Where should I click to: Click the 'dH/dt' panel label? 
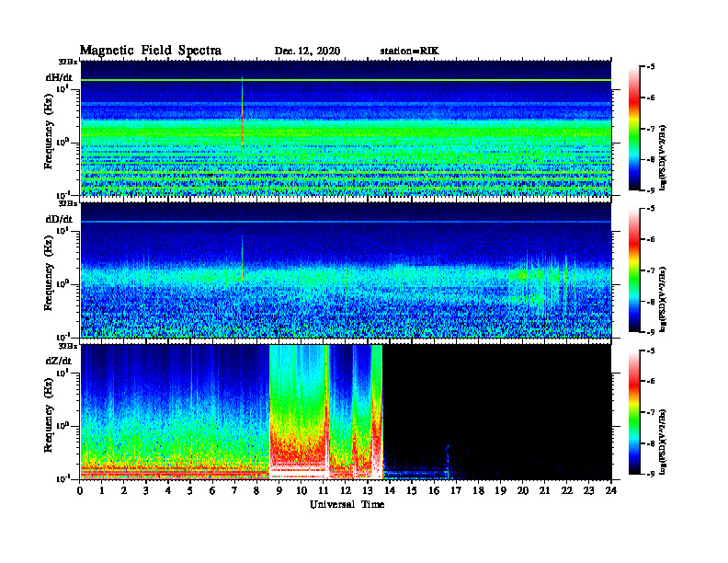click(x=59, y=77)
